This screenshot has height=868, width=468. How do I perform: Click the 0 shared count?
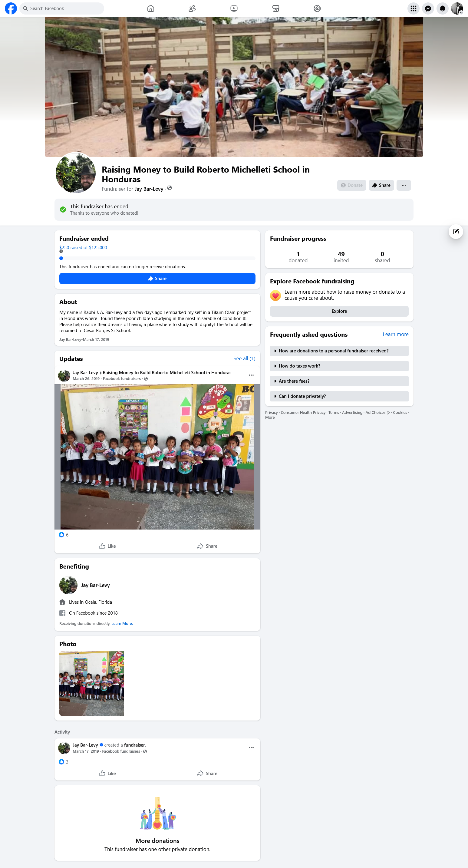(382, 257)
